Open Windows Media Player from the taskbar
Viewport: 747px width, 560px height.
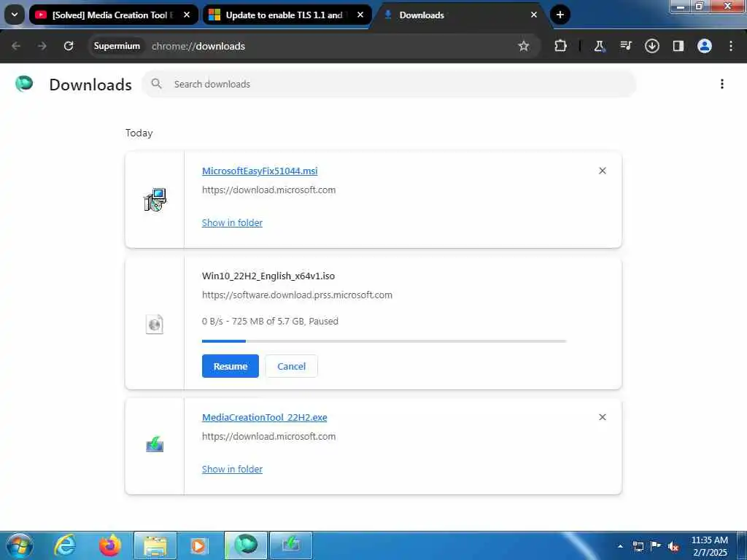[200, 545]
